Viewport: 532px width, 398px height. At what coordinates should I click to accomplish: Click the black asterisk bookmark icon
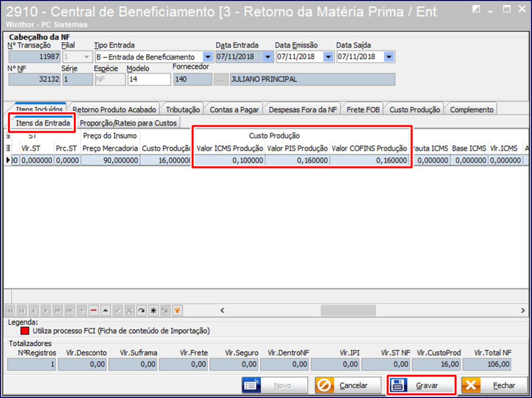[x=153, y=311]
